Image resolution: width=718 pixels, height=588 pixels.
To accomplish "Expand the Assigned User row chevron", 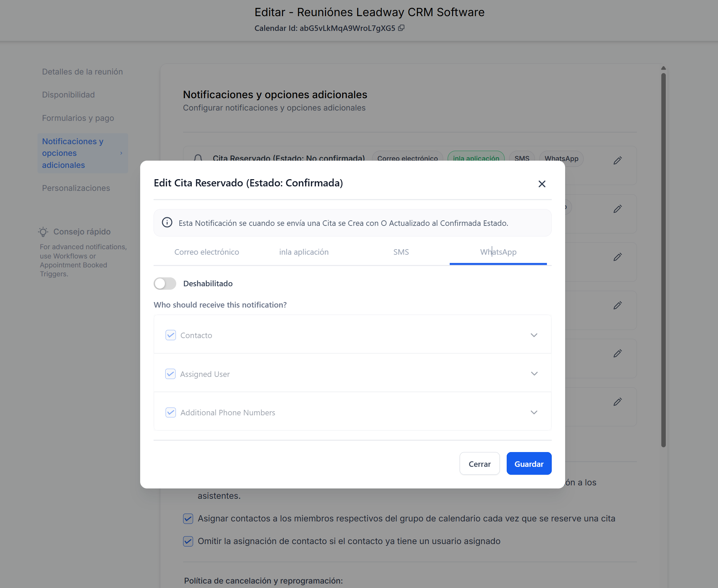I will (534, 373).
